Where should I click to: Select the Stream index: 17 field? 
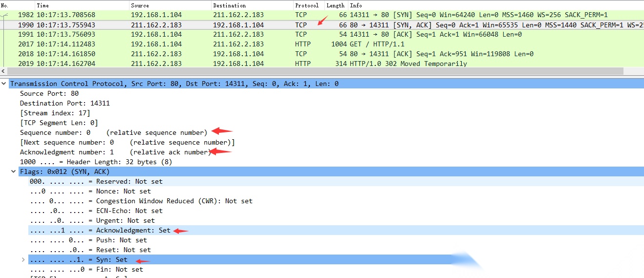[x=55, y=113]
